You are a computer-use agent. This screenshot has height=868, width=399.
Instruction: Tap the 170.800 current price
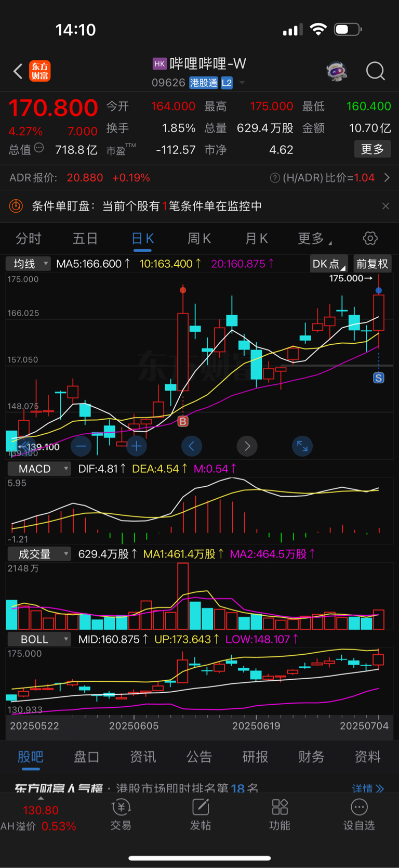click(53, 108)
